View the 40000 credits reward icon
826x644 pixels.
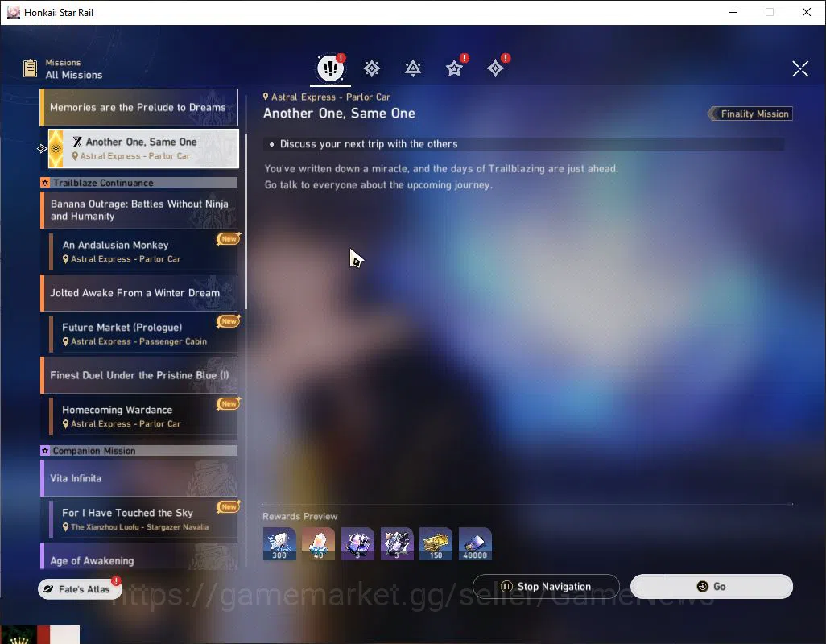[475, 544]
